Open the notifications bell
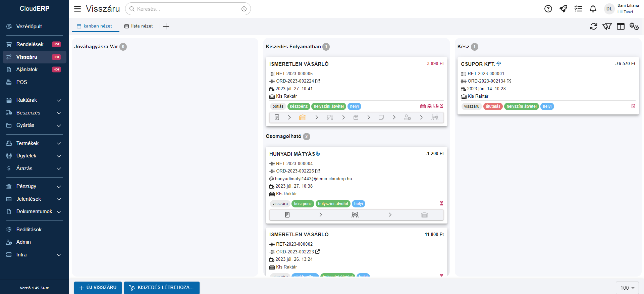The width and height of the screenshot is (644, 294). pos(593,9)
